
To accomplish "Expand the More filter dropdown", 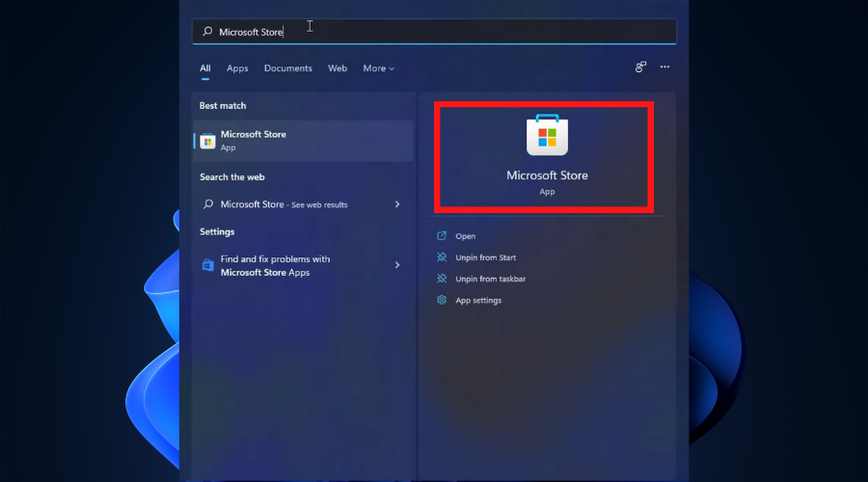I will 379,68.
